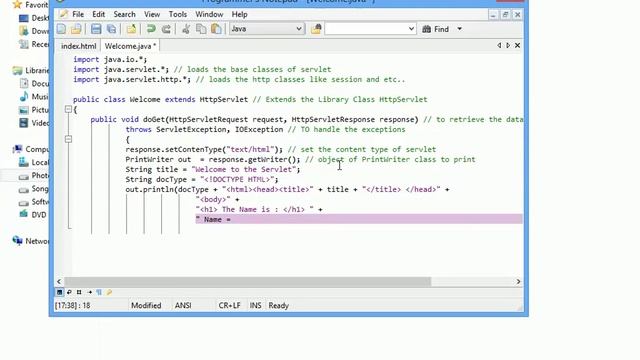Select the Welcome.java tab

coord(130,46)
